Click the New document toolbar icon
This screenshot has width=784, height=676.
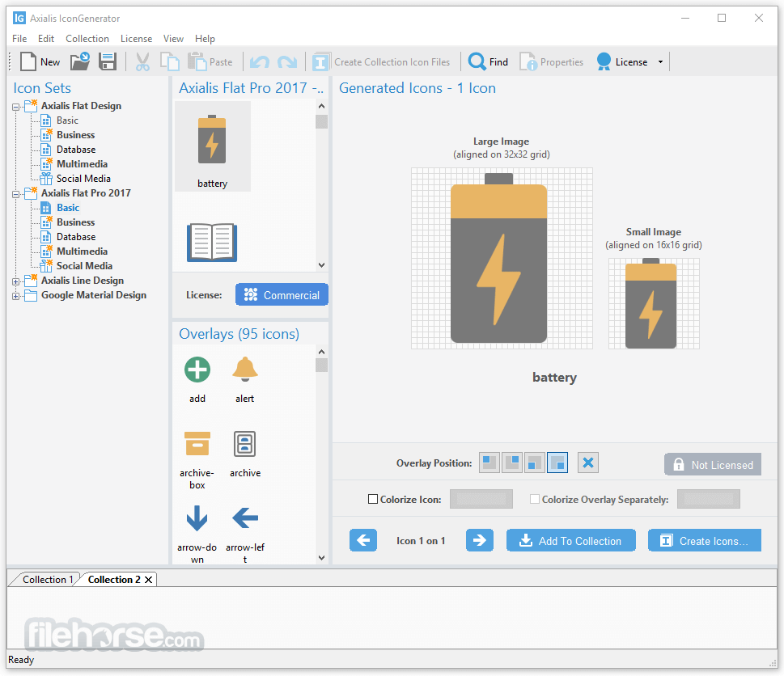pos(28,62)
